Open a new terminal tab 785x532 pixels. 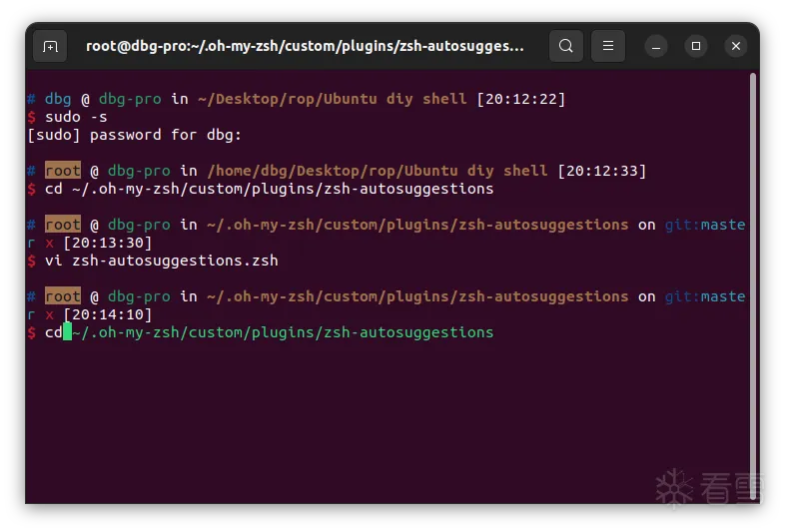tap(50, 47)
